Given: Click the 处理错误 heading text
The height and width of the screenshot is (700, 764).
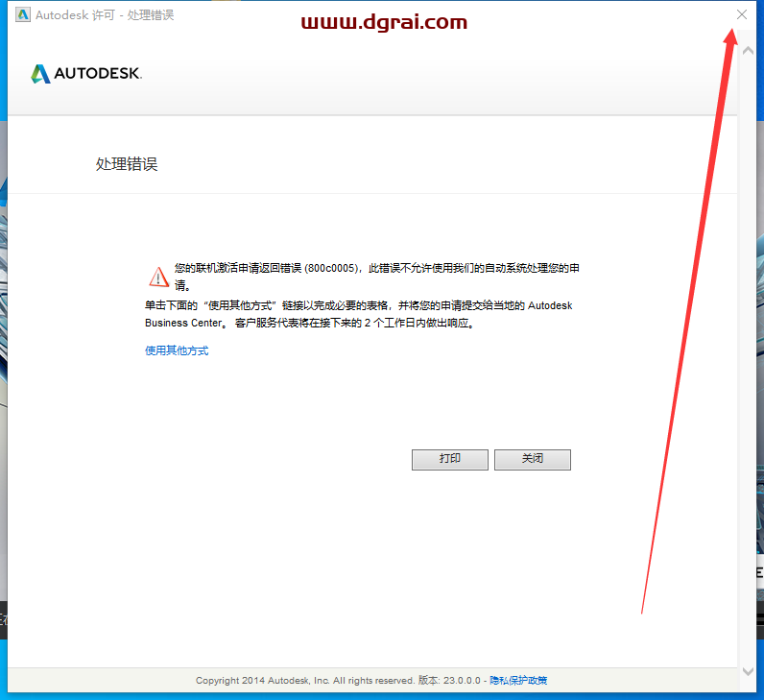Looking at the screenshot, I should point(127,164).
